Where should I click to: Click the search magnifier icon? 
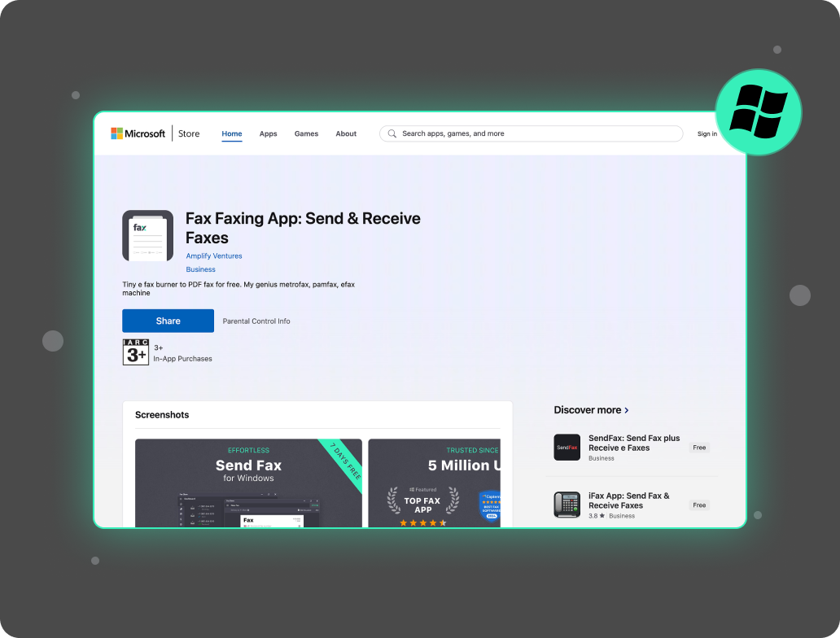point(392,133)
